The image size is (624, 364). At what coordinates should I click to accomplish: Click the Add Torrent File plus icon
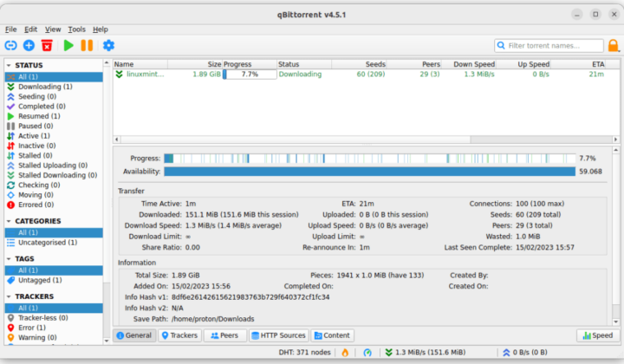tap(29, 45)
